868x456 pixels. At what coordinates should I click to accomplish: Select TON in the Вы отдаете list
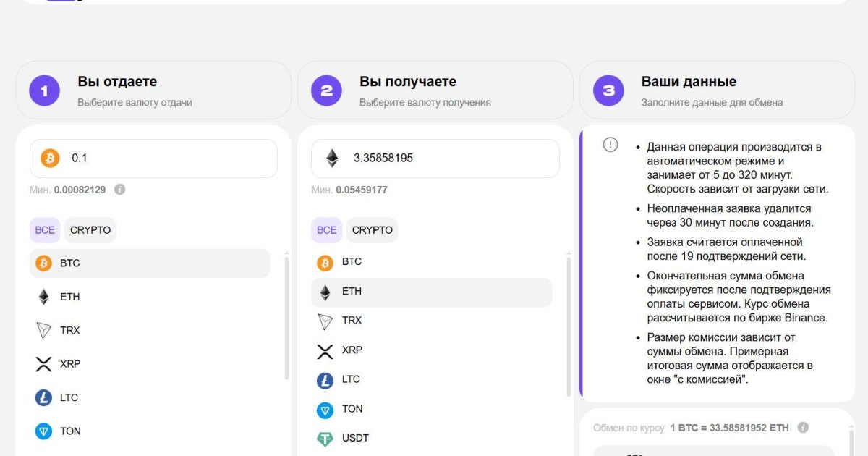(x=150, y=431)
